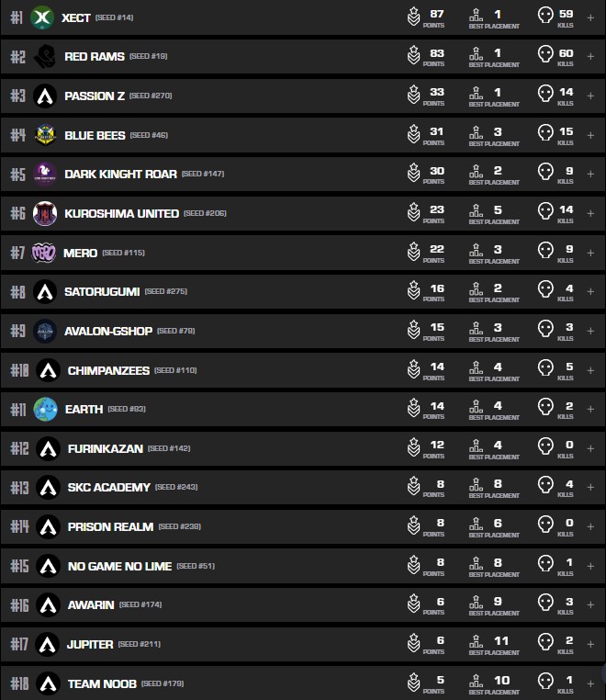Click the best placement icon for Jupiter

(476, 643)
